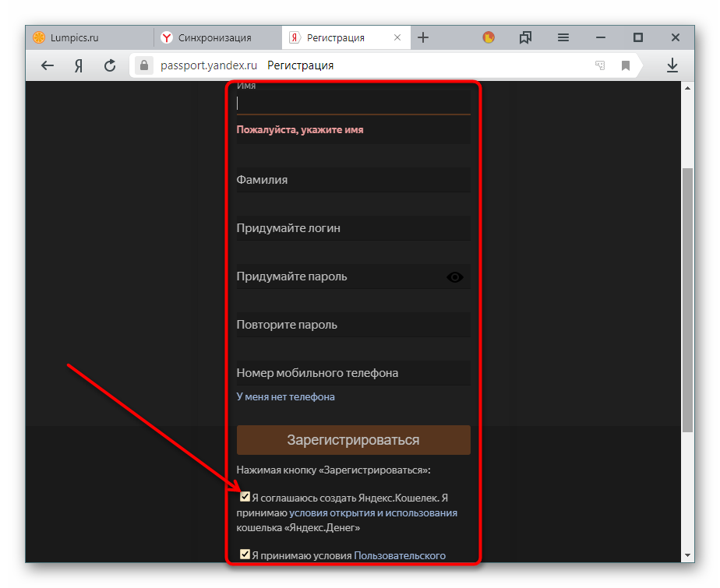Open the downloads arrow icon
The width and height of the screenshot is (720, 588).
point(672,66)
